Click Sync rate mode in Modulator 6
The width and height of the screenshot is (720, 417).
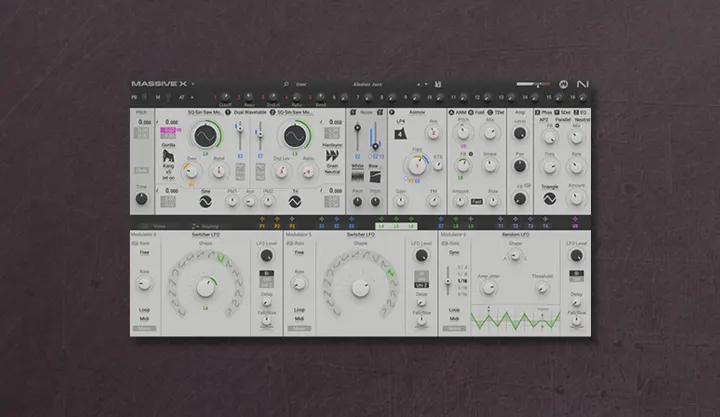454,254
